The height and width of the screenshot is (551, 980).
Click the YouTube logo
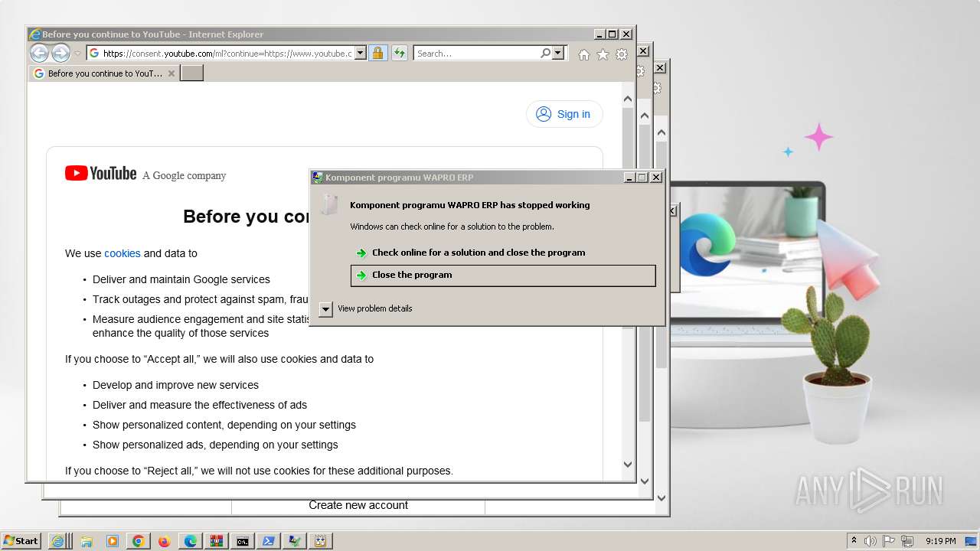coord(100,174)
